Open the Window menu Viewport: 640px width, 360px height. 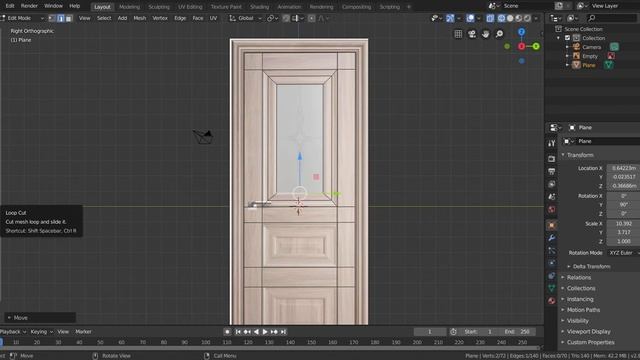(x=53, y=6)
